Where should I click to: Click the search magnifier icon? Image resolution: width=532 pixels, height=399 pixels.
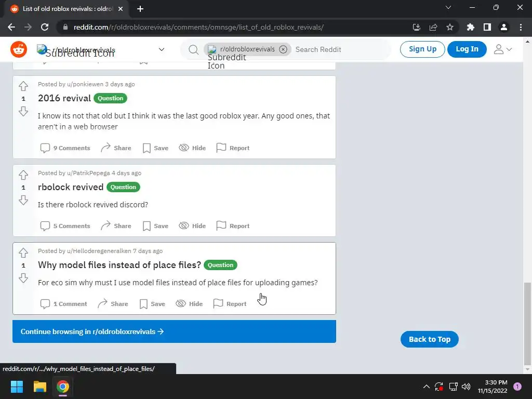coord(193,49)
